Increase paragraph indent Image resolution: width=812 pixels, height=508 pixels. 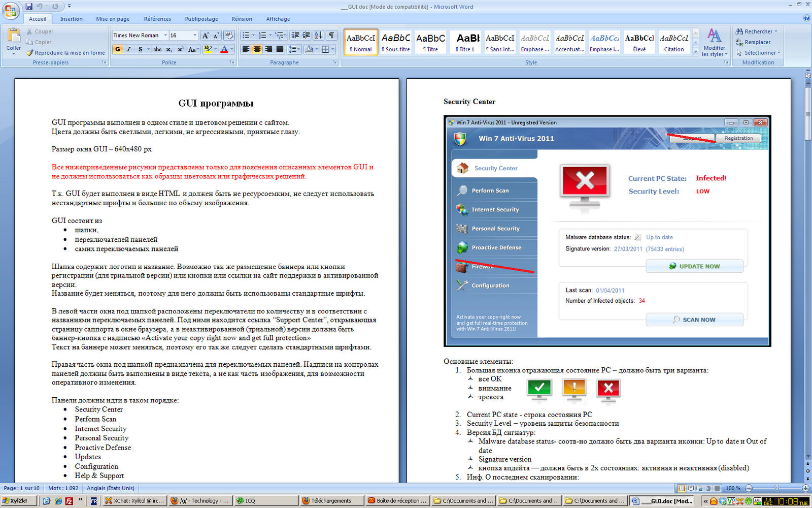coord(306,35)
